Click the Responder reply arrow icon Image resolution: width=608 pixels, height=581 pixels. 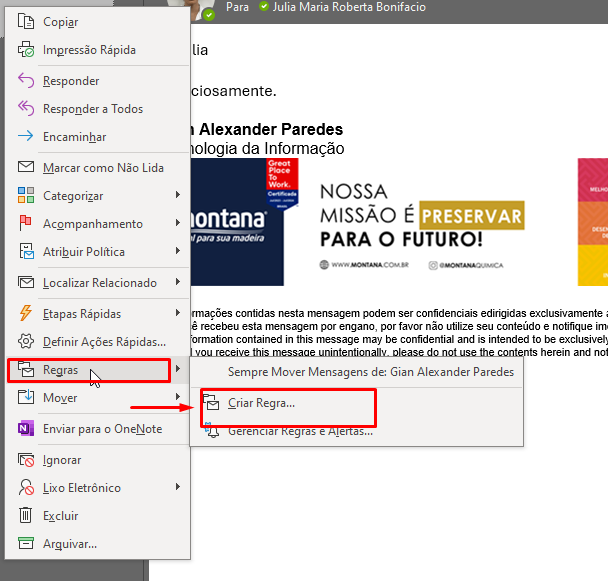click(x=25, y=81)
